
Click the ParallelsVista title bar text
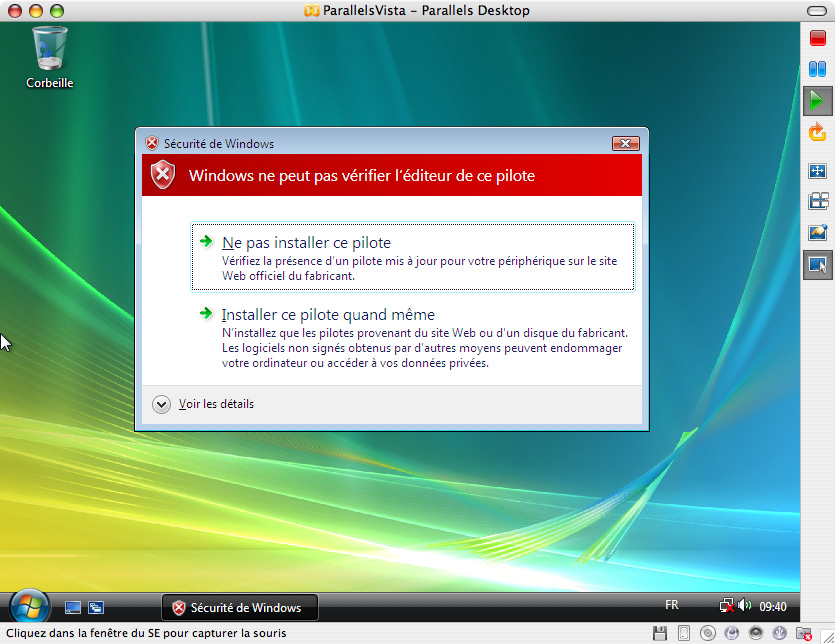click(x=426, y=11)
